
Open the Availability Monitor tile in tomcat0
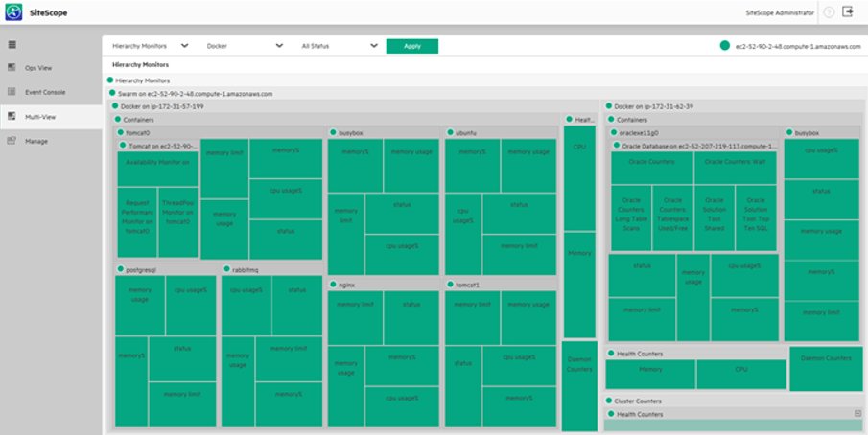(x=157, y=170)
